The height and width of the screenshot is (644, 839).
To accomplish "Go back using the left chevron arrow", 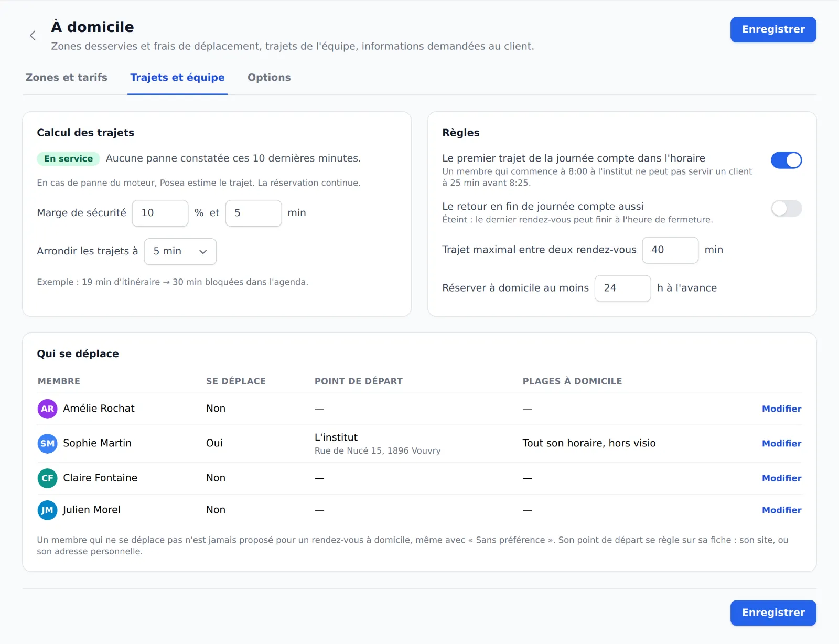I will tap(33, 36).
